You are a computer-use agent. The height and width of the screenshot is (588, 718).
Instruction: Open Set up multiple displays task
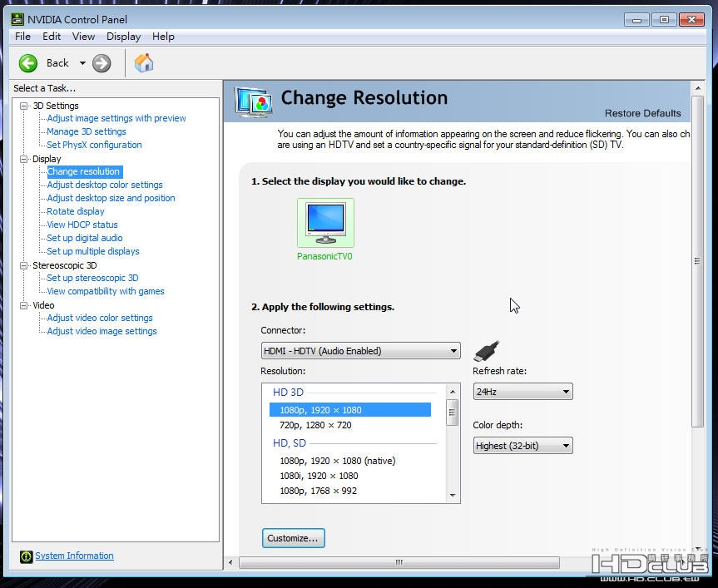click(x=93, y=251)
